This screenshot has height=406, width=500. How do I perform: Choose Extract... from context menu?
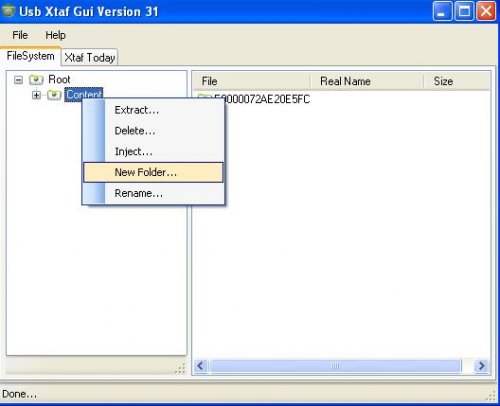(153, 110)
